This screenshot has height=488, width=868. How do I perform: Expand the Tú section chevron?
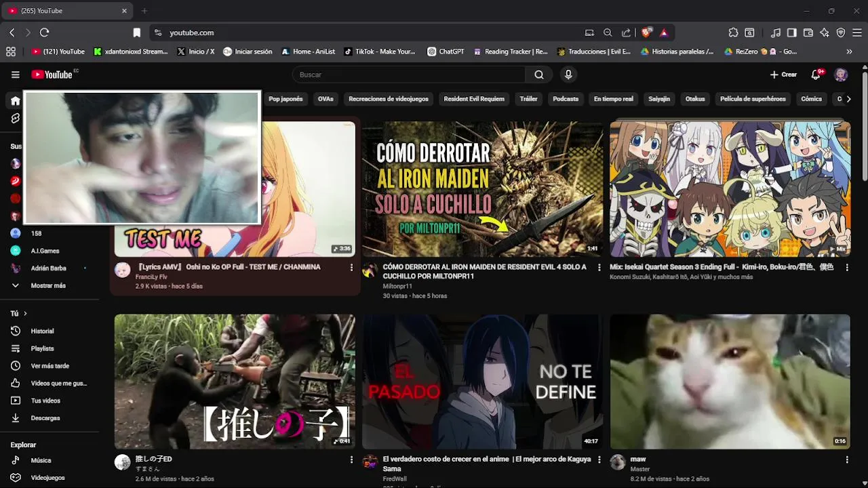click(x=25, y=313)
